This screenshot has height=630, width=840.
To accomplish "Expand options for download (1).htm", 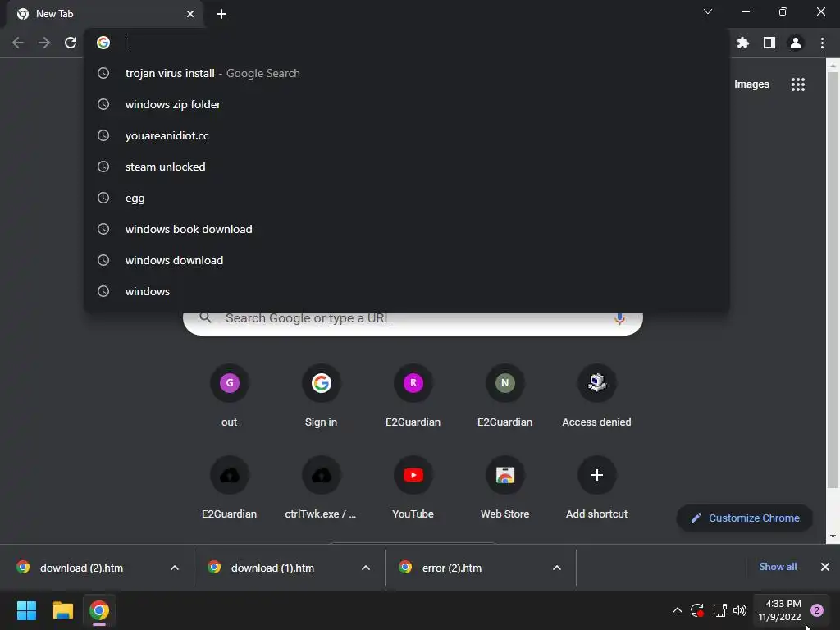I will [366, 568].
